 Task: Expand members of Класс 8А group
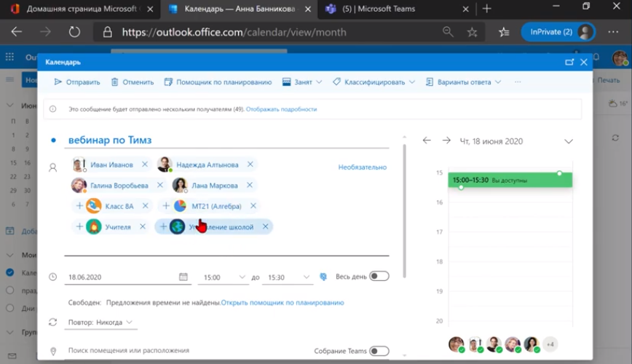click(79, 206)
